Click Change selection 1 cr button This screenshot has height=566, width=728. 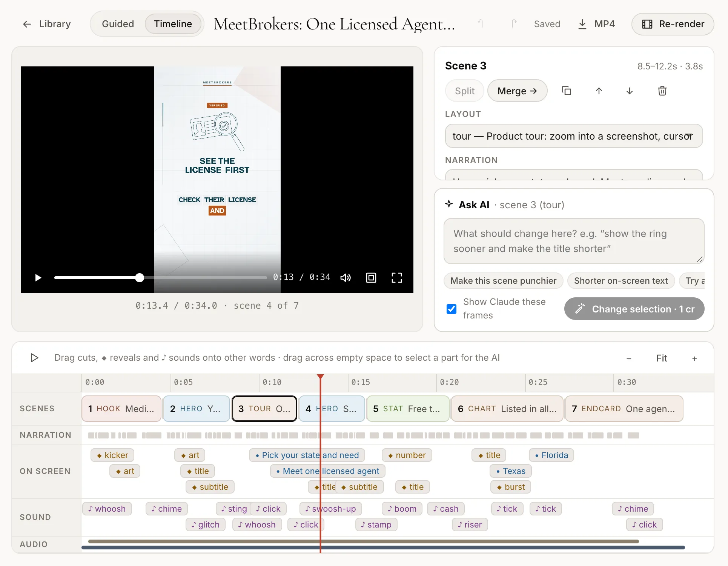(634, 309)
